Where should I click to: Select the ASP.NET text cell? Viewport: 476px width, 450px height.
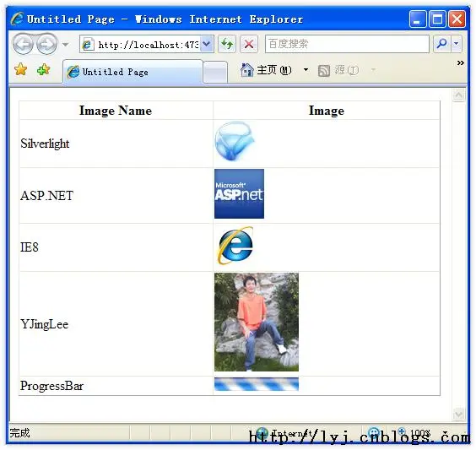(x=116, y=196)
